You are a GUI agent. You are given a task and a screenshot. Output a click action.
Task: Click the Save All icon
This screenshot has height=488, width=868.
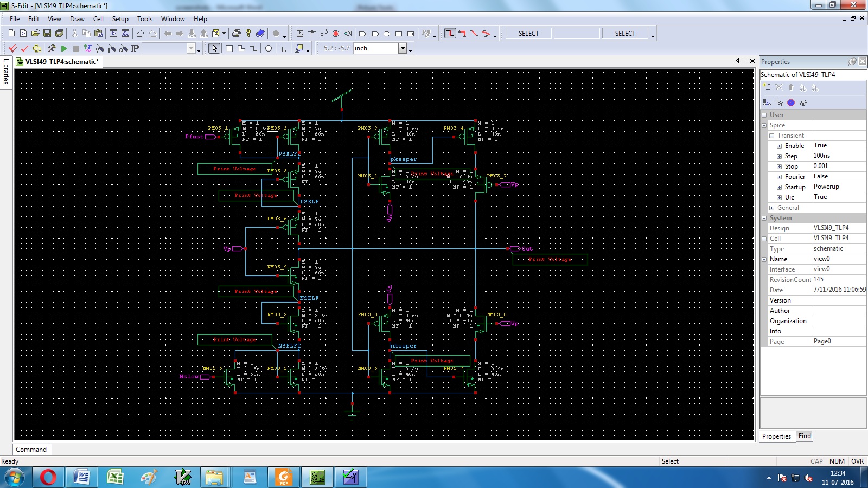[x=59, y=34]
